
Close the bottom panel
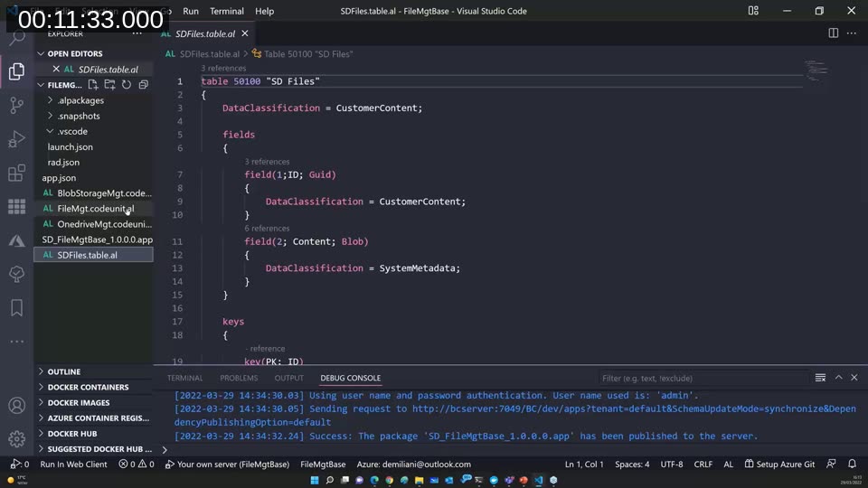[x=854, y=378]
